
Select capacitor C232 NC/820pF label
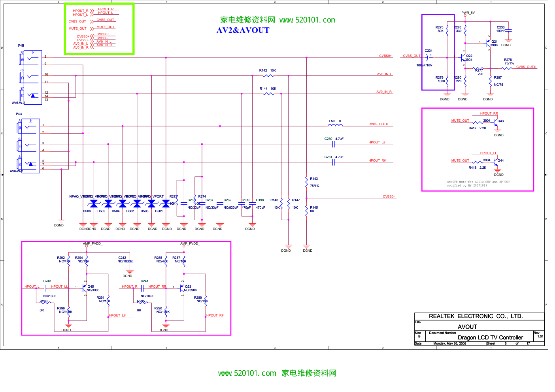[x=231, y=204]
